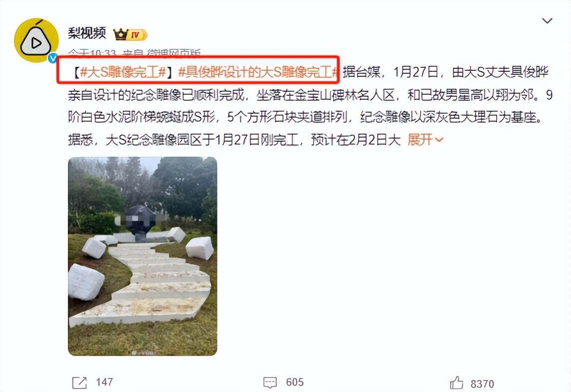This screenshot has width=571, height=392.
Task: Open comments via the speech bubble icon
Action: [270, 383]
